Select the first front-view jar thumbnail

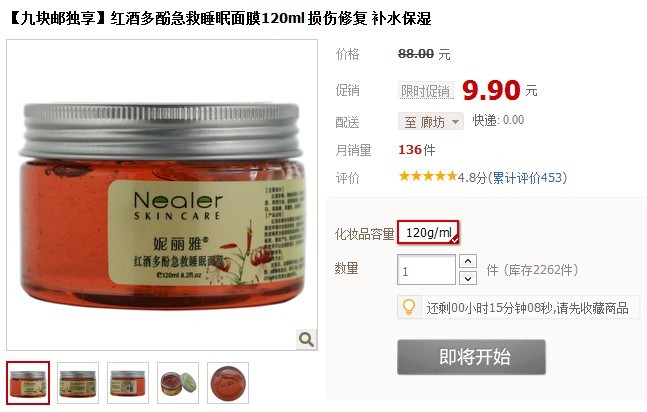(x=28, y=383)
